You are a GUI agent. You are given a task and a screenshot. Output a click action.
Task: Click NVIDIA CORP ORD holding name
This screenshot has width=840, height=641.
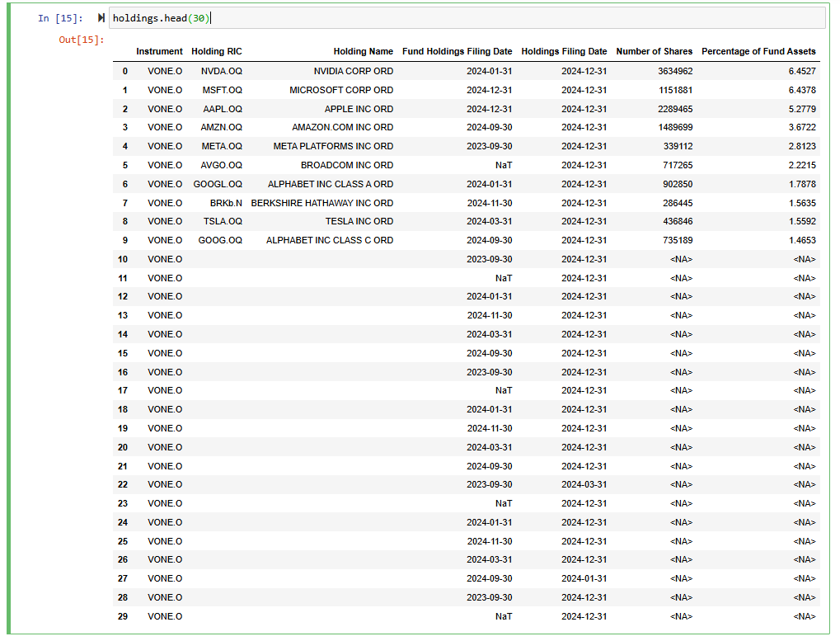coord(354,71)
